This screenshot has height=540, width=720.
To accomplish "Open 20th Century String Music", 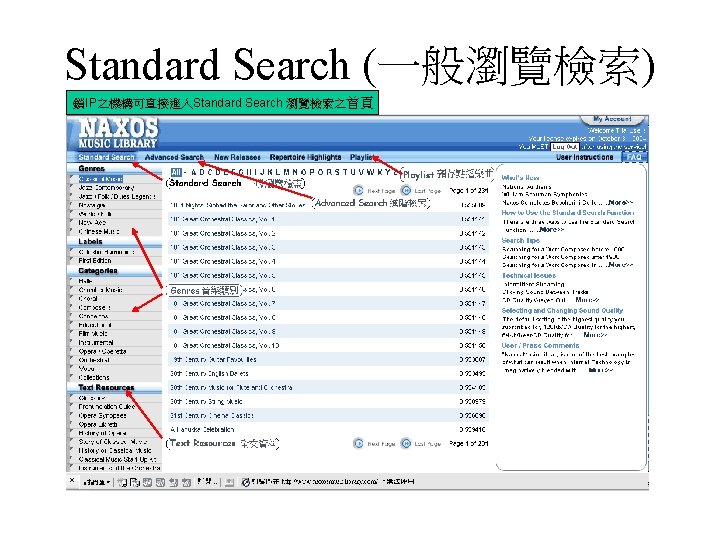I will click(206, 402).
